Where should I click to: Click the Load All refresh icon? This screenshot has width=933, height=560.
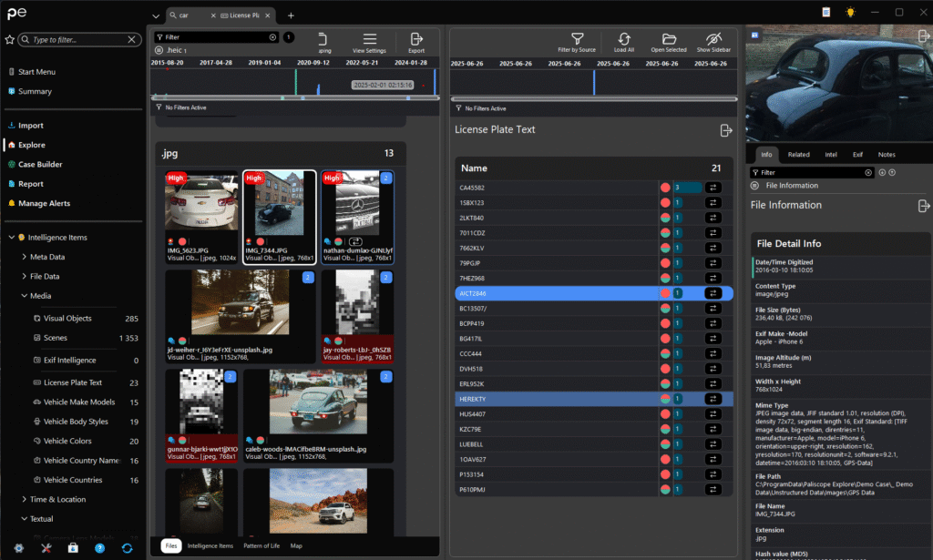tap(624, 38)
